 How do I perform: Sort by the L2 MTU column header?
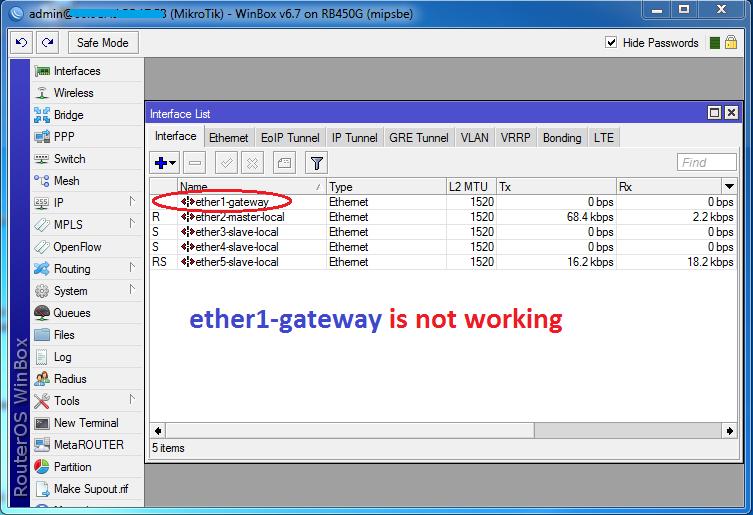pyautogui.click(x=471, y=186)
